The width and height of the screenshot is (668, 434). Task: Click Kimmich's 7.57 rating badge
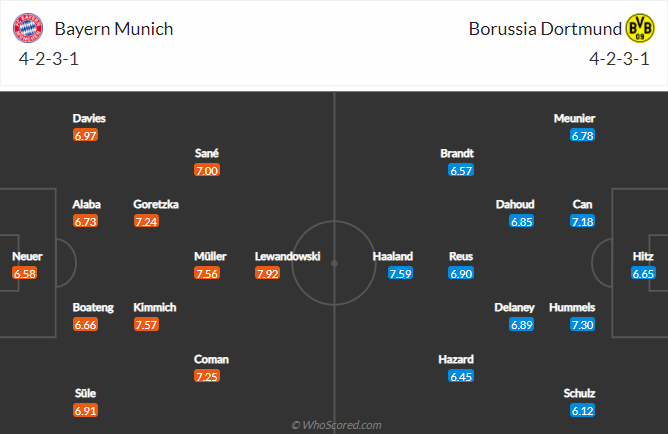[147, 324]
